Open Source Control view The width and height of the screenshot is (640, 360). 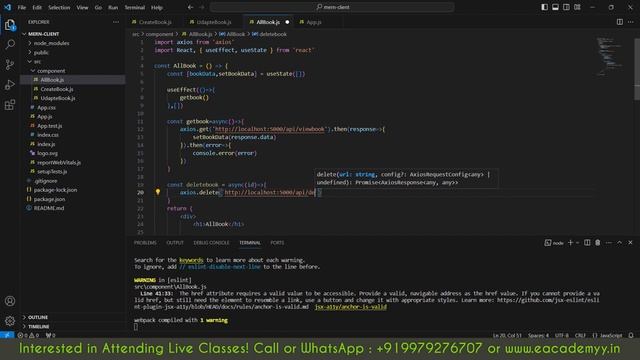(x=10, y=64)
